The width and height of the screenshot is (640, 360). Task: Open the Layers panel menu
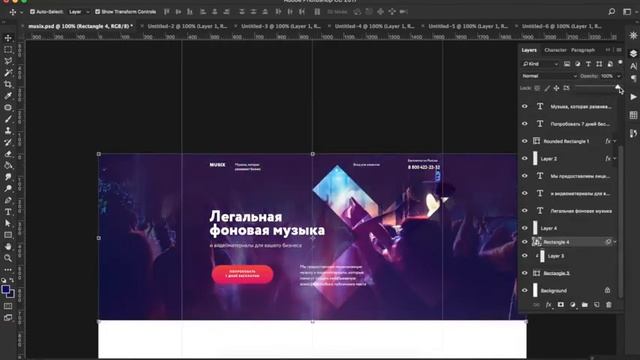(619, 50)
